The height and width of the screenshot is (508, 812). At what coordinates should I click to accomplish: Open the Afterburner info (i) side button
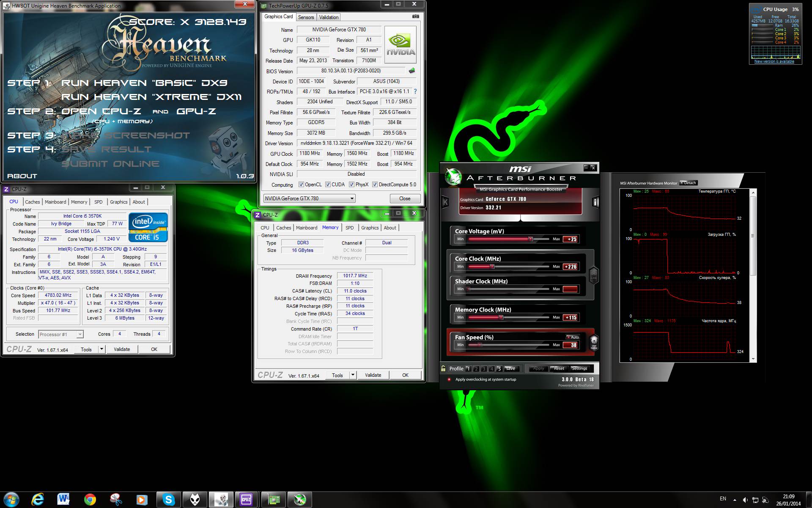coord(595,202)
